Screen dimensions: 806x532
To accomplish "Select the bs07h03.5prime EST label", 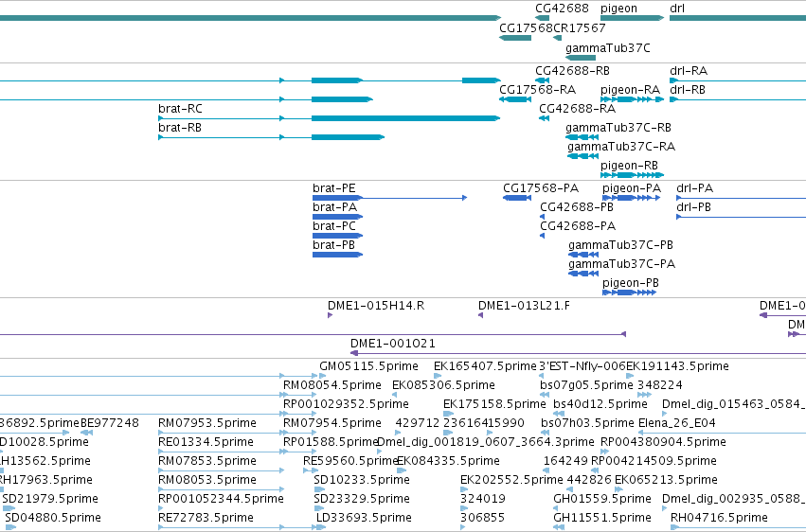I will tap(587, 424).
